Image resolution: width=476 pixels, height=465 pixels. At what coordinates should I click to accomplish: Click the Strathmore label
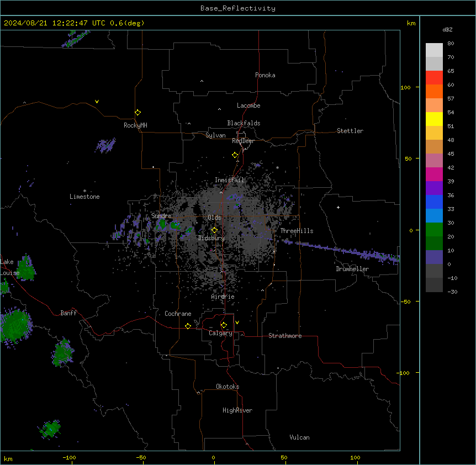click(x=285, y=336)
